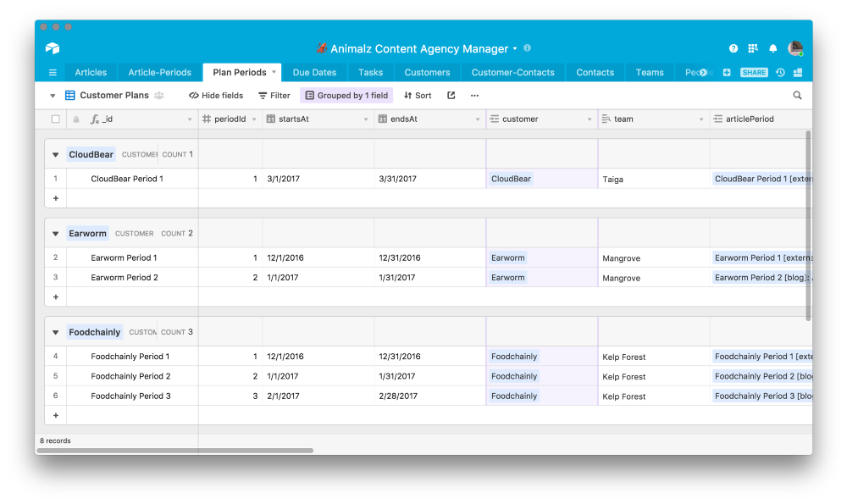The width and height of the screenshot is (847, 504).
Task: Collapse the Earworm group
Action: coord(55,233)
